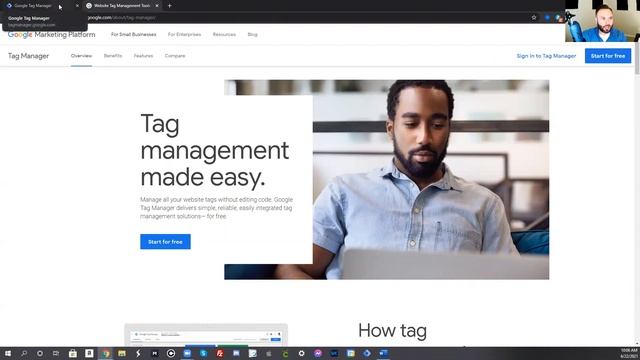Open Skype from the taskbar
The image size is (640, 360).
(x=203, y=353)
